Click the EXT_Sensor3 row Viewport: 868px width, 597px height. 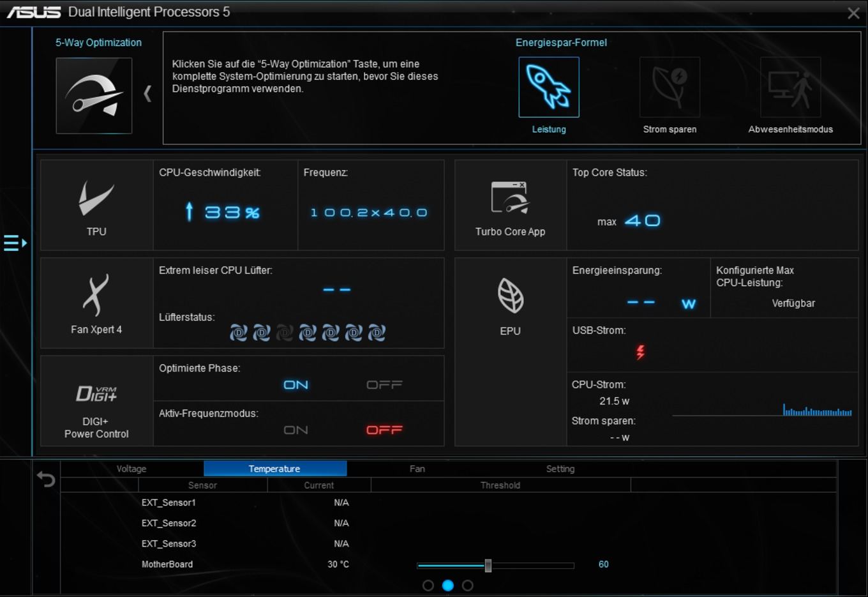coord(448,543)
